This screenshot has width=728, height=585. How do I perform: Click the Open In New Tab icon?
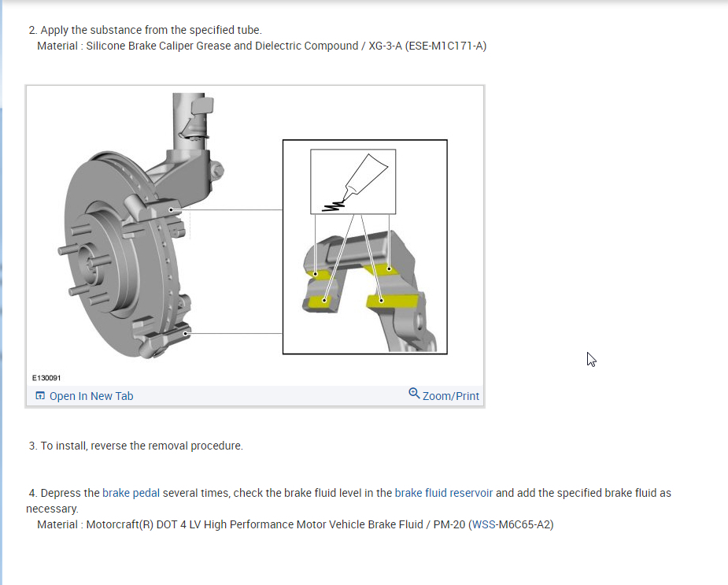click(40, 396)
